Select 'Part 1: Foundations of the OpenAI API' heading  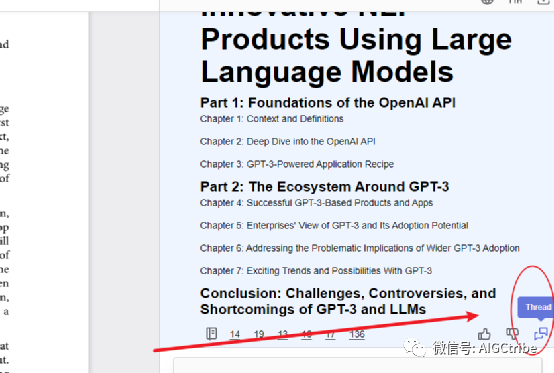(328, 103)
